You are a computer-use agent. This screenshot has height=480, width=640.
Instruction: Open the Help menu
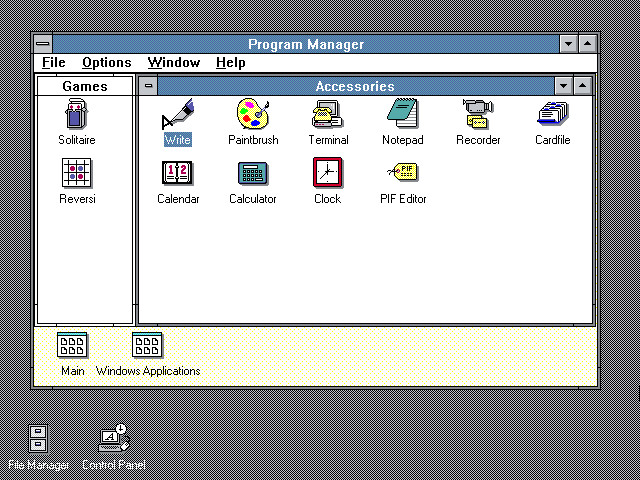(x=231, y=63)
